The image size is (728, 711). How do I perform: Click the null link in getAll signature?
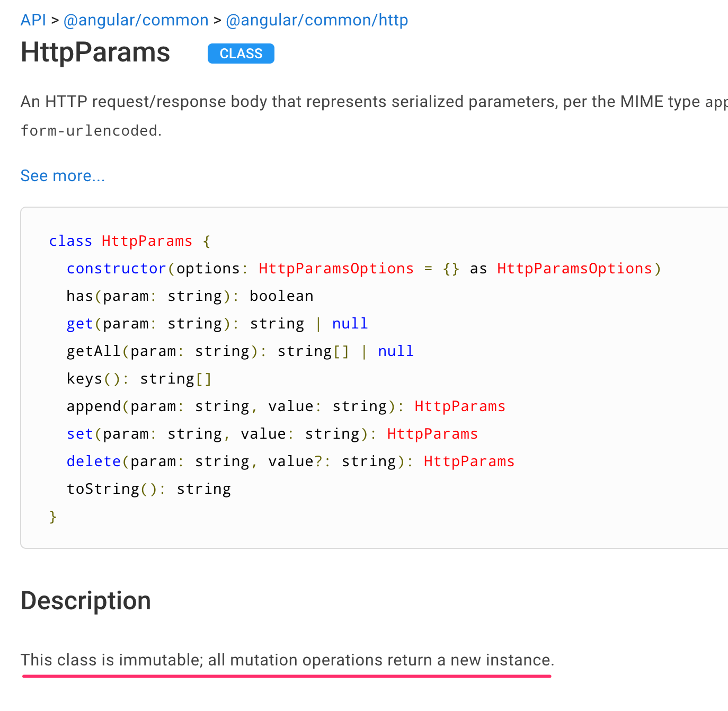coord(395,351)
